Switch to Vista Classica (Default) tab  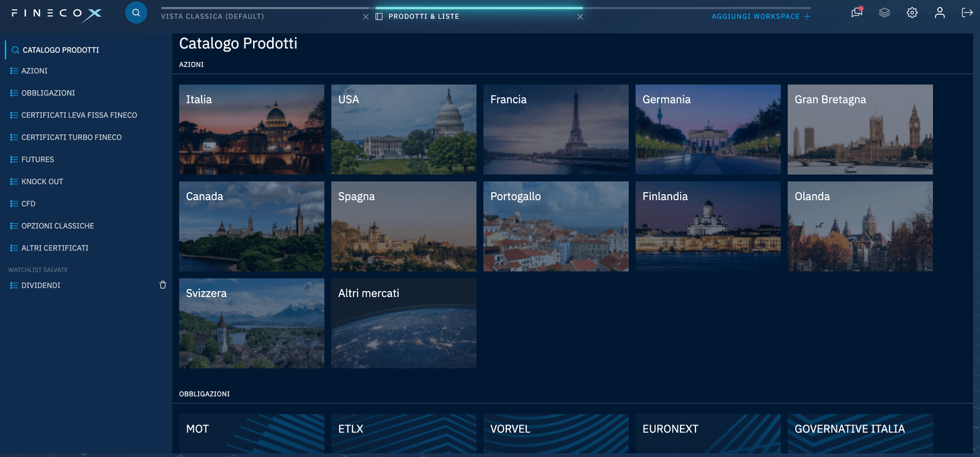click(x=212, y=16)
